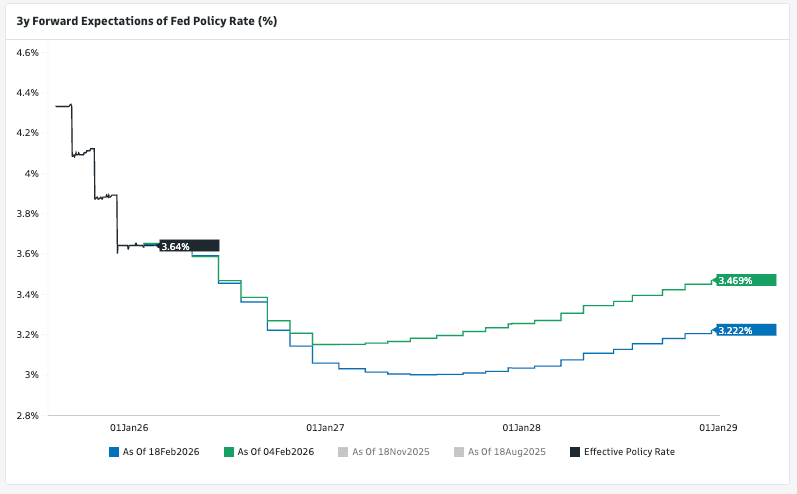The image size is (797, 494).
Task: Click the black Effective Policy Rate swatch
Action: [575, 452]
